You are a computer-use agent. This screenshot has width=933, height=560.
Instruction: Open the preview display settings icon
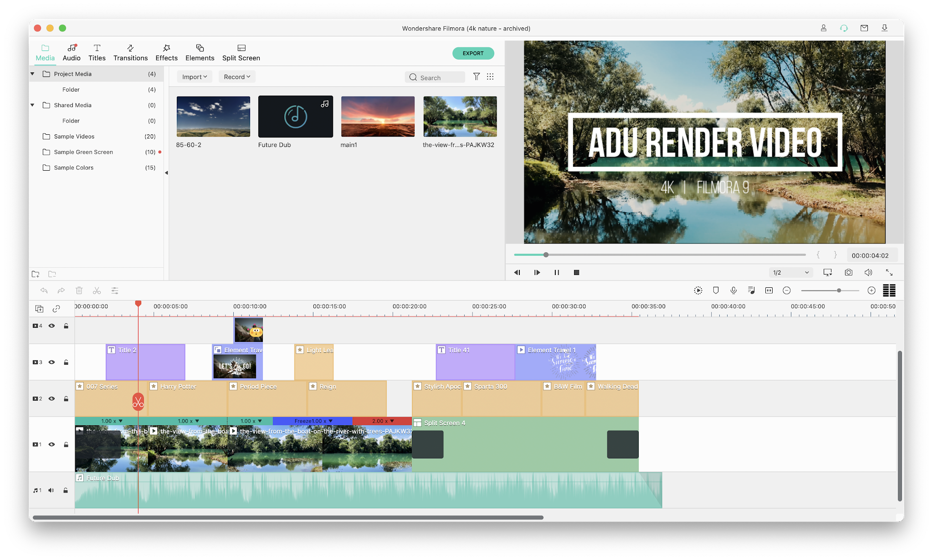(x=828, y=272)
